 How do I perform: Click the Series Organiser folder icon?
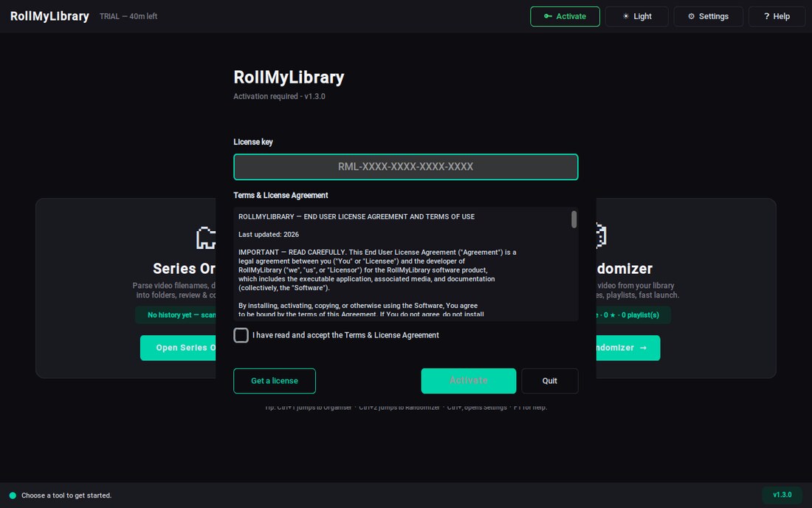[x=206, y=238]
